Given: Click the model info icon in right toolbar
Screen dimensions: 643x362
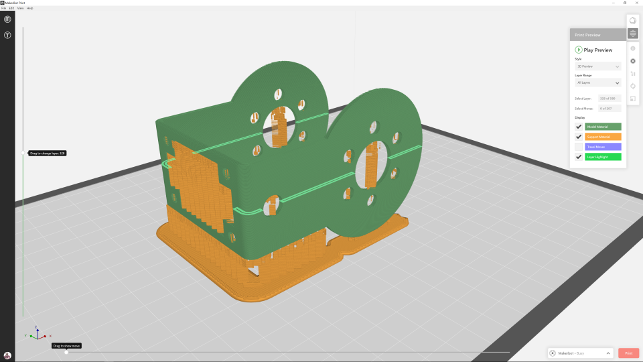Looking at the screenshot, I should 633,48.
